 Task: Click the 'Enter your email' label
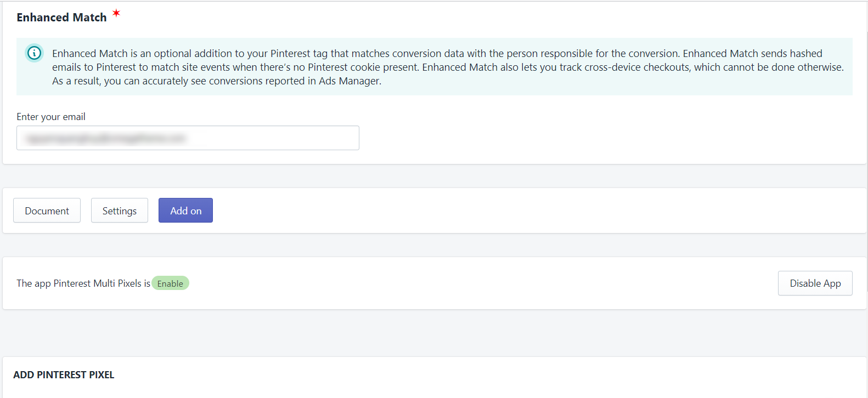click(x=51, y=117)
